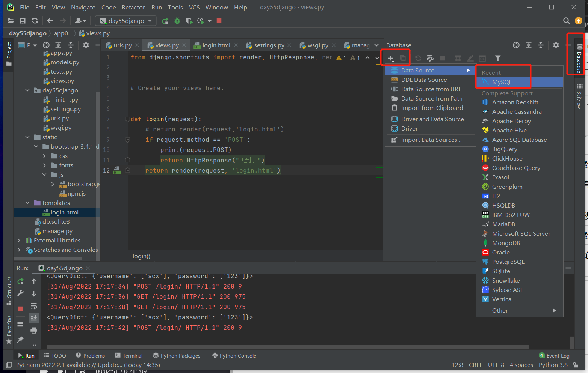This screenshot has height=373, width=588.
Task: Open the day55django run configuration dropdown
Action: coord(126,21)
